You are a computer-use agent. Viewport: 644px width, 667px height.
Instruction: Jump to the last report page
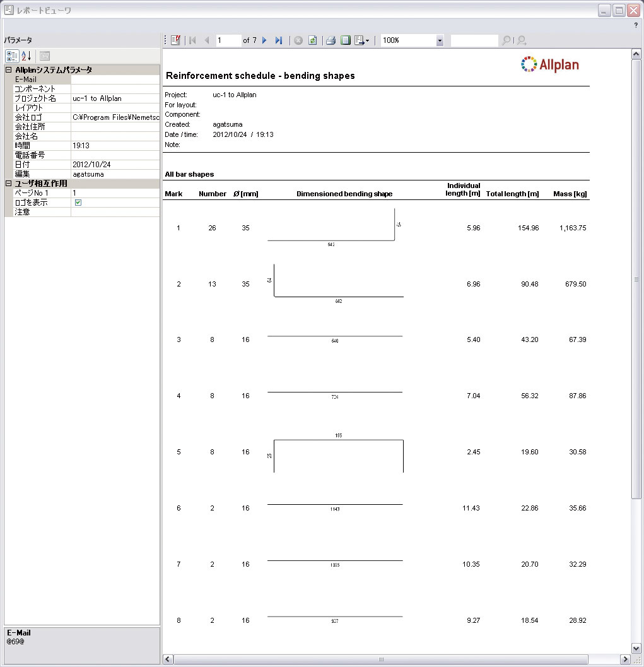pyautogui.click(x=278, y=40)
